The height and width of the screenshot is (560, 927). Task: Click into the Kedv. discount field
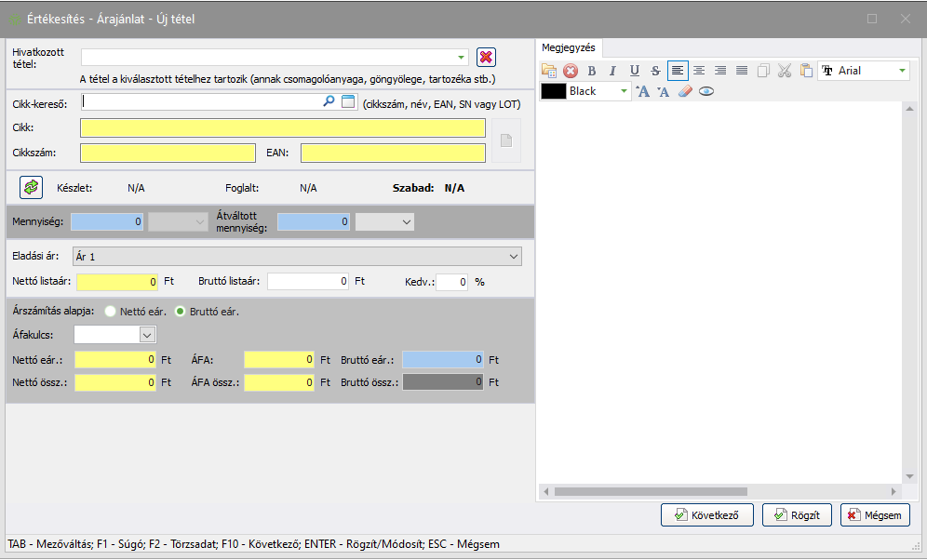451,281
